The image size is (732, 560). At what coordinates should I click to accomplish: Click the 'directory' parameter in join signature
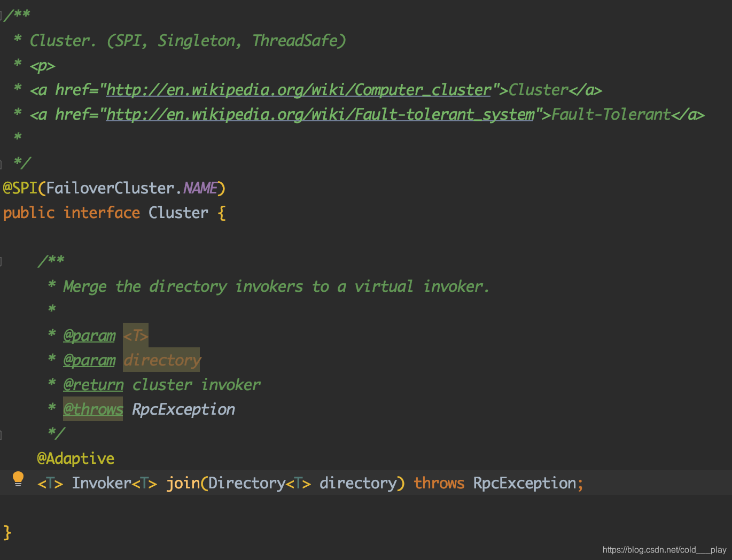point(359,483)
